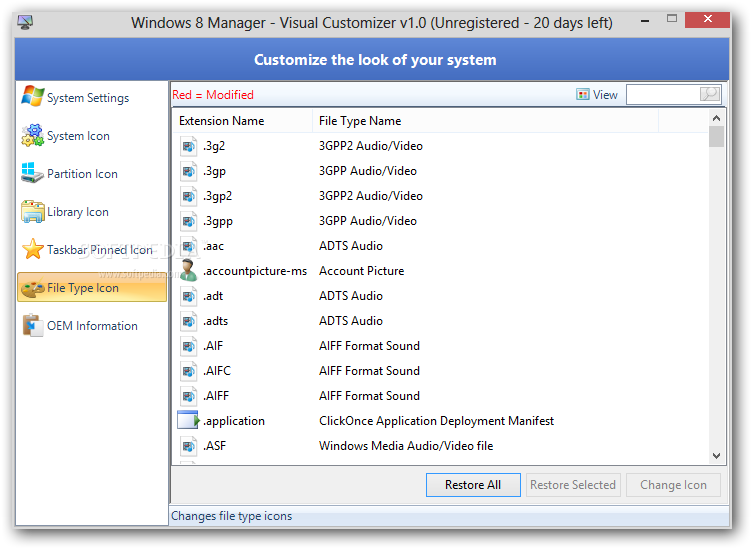Click the Restore Selected button

(573, 485)
